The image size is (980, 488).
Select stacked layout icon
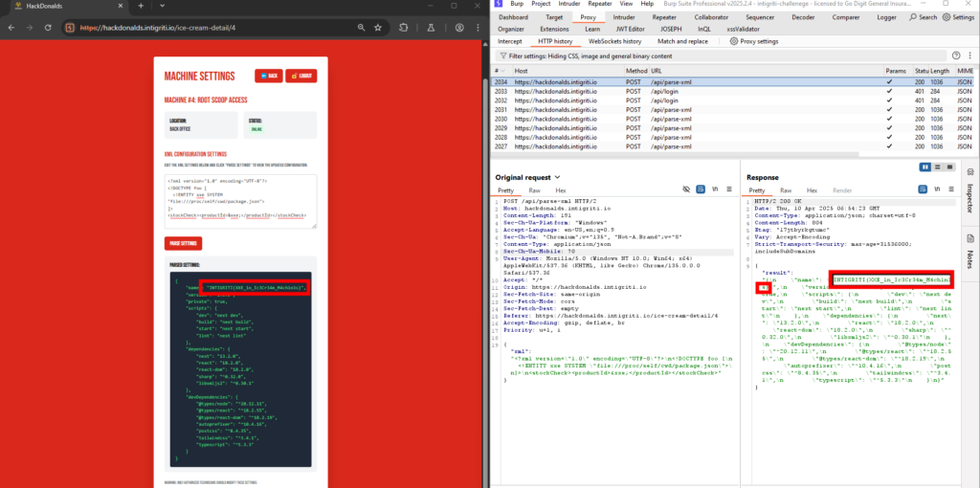pyautogui.click(x=938, y=166)
